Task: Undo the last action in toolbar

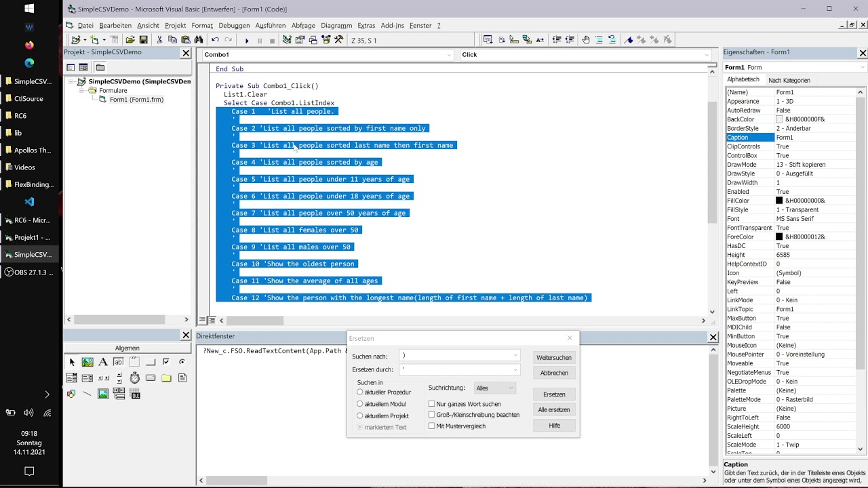Action: pyautogui.click(x=215, y=40)
